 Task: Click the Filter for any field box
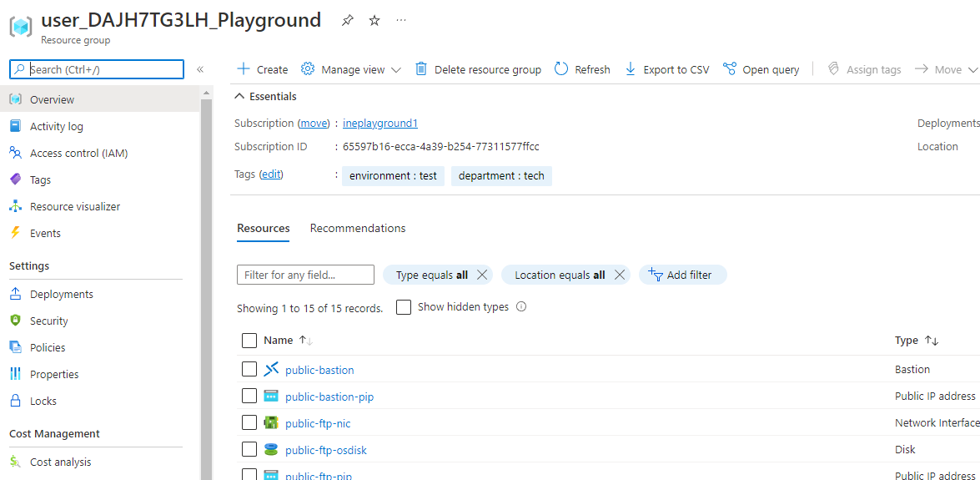(x=305, y=275)
